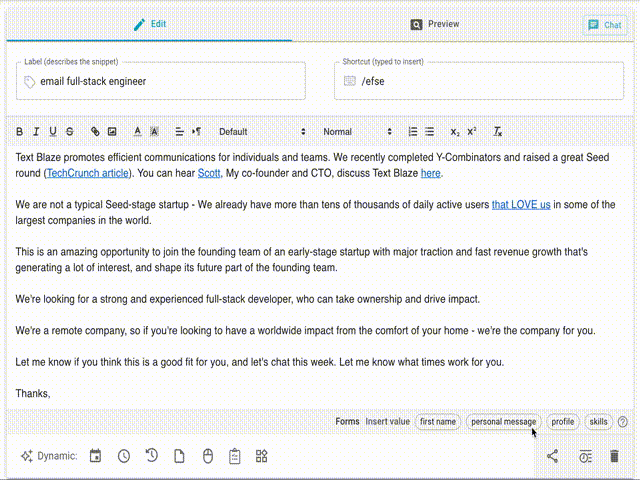Open the text alignment options
640x480 pixels.
tap(180, 131)
